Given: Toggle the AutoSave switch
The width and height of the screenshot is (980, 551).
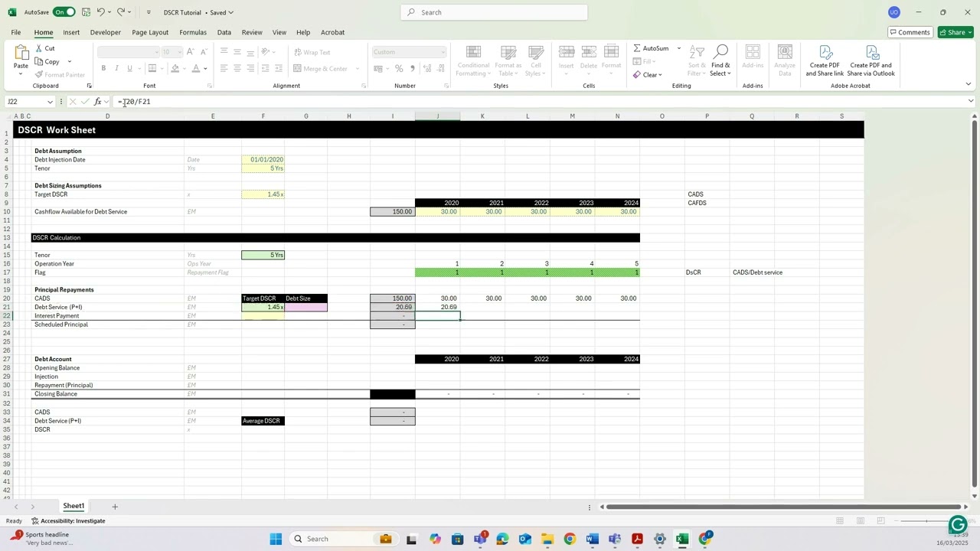Looking at the screenshot, I should coord(64,12).
